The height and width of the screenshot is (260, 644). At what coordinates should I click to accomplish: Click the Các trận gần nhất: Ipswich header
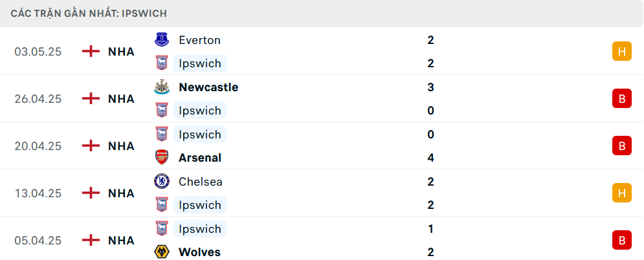89,14
